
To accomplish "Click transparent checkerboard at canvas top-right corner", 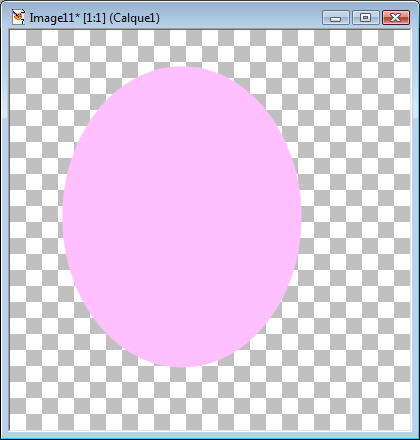I will point(402,38).
